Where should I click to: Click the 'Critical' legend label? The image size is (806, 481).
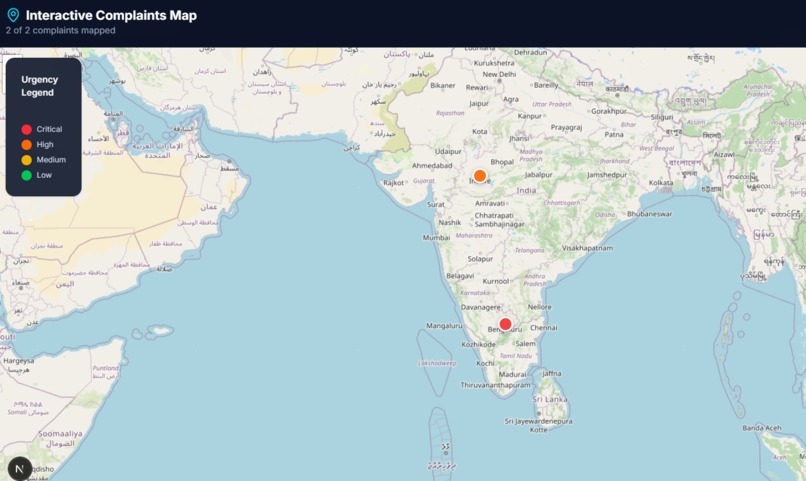(x=49, y=129)
